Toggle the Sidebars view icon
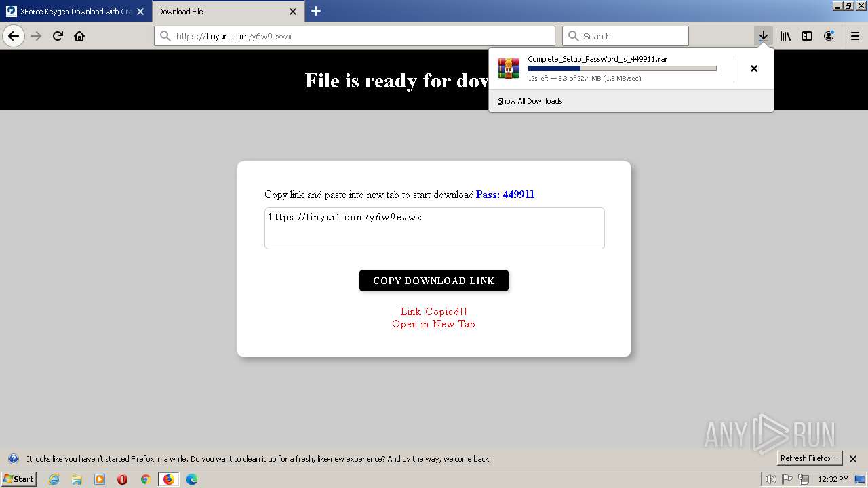Viewport: 868px width, 488px height. tap(807, 36)
